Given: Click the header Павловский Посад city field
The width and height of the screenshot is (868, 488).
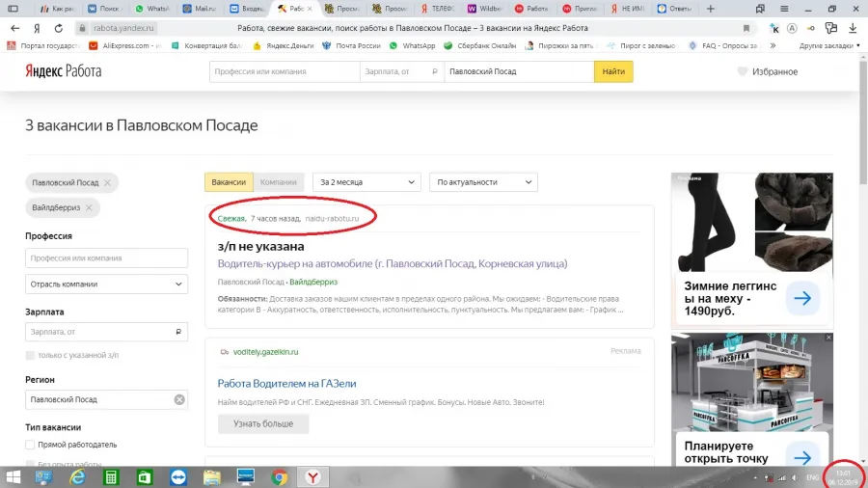Looking at the screenshot, I should click(x=519, y=71).
